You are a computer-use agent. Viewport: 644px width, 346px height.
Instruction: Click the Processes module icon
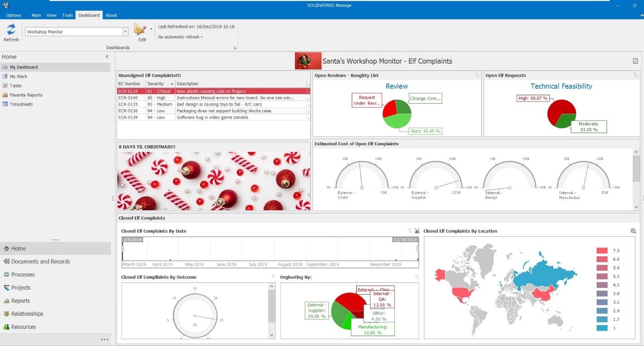click(6, 274)
